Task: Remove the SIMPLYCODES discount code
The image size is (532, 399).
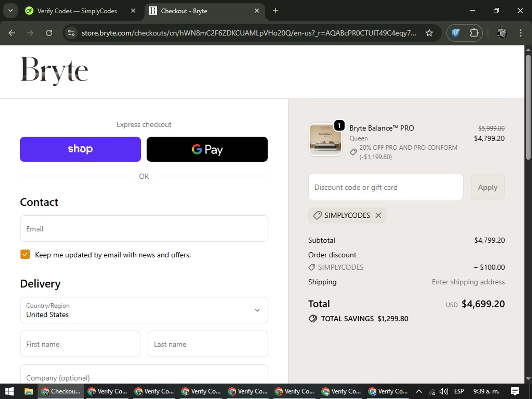Action: point(378,215)
